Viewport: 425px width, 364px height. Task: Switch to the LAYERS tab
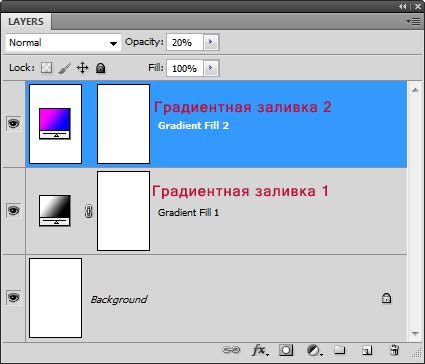pos(26,22)
